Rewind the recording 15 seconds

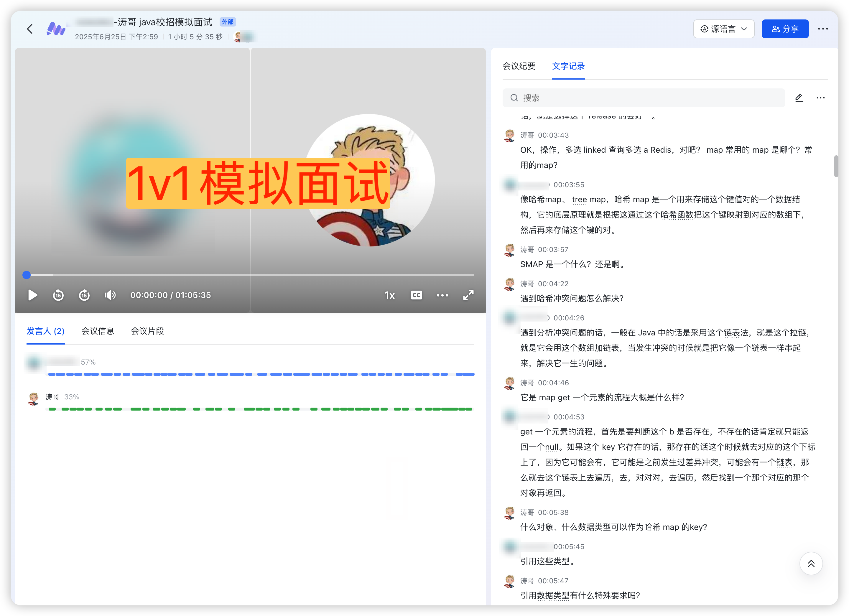(x=58, y=295)
